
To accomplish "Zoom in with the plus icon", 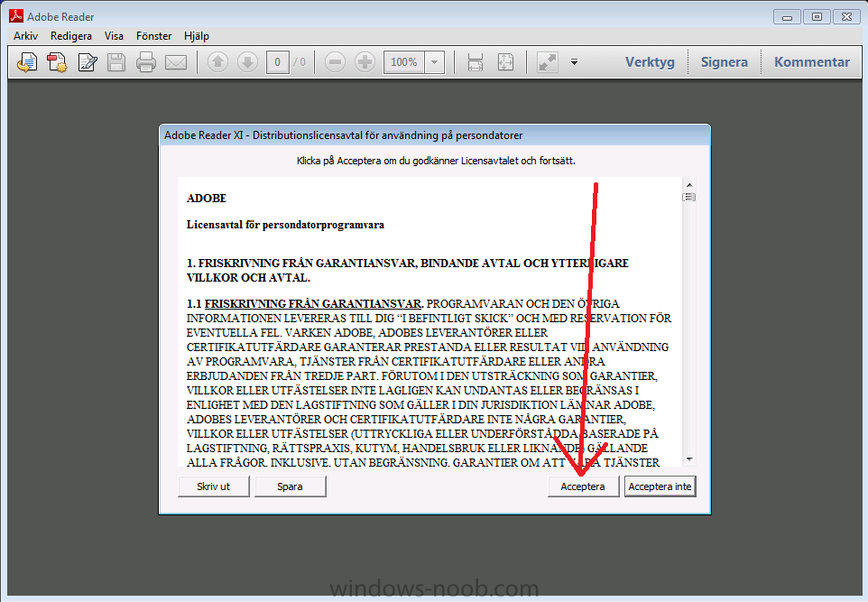I will (x=365, y=62).
